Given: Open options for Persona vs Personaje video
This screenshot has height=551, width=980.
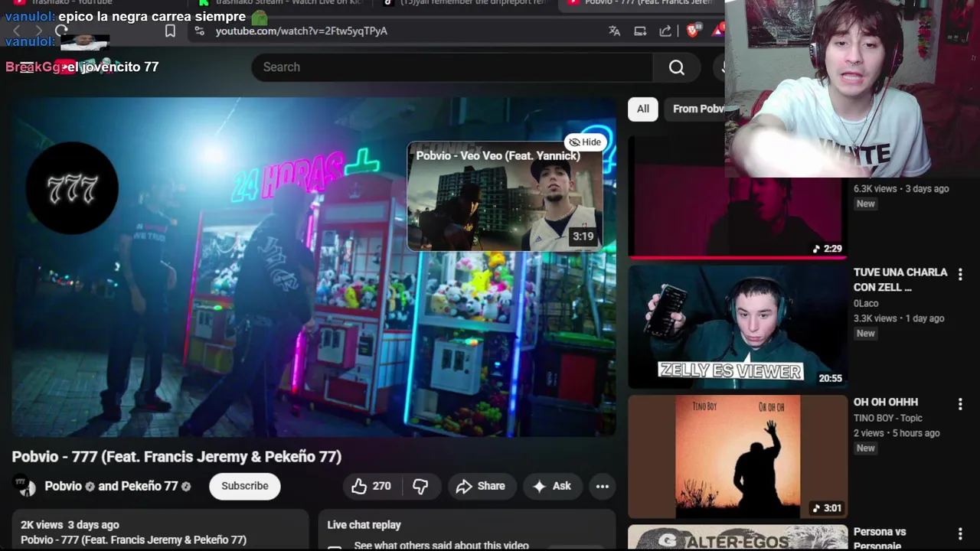Looking at the screenshot, I should [x=960, y=534].
